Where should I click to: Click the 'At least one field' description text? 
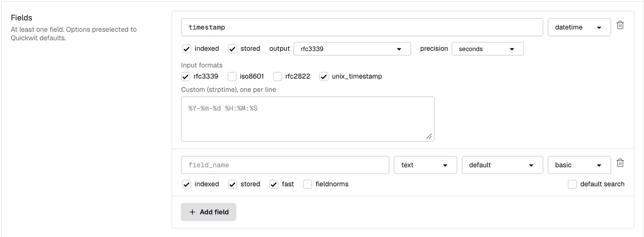(74, 34)
